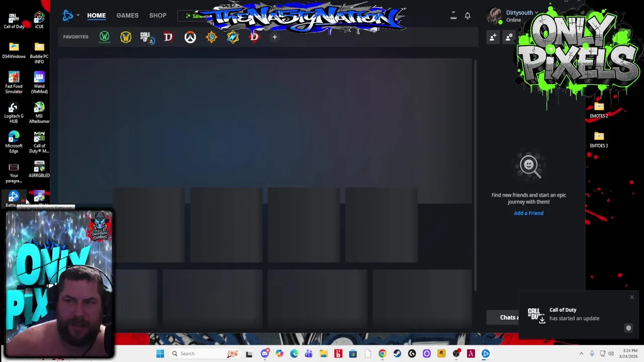Viewport: 644px width, 362px height.
Task: Select EMOTES 3 desktop folder
Action: pos(599,140)
